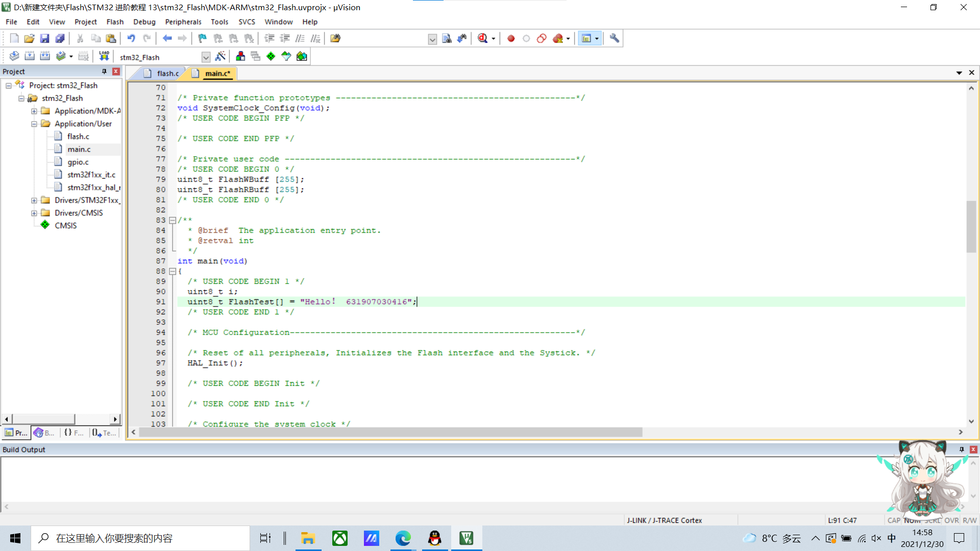Screen dimensions: 980x551
Task: Translate current file icon
Action: [x=14, y=56]
